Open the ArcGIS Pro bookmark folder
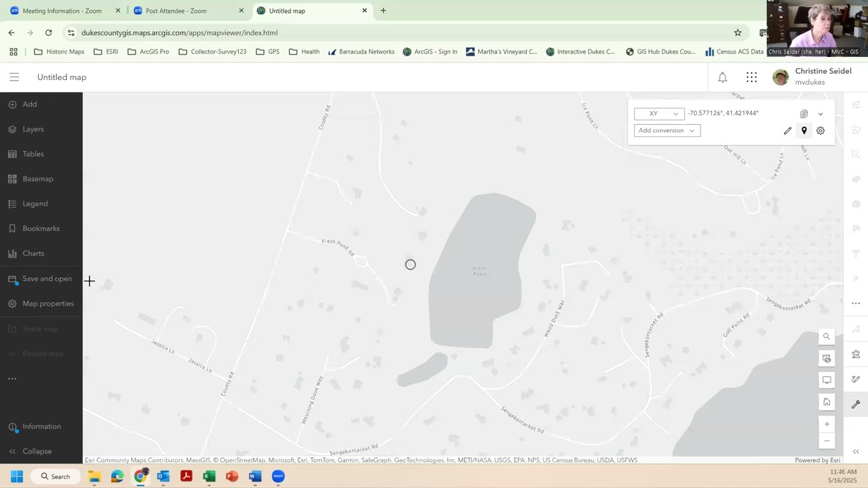Screen dimensions: 868x488 tap(149, 52)
